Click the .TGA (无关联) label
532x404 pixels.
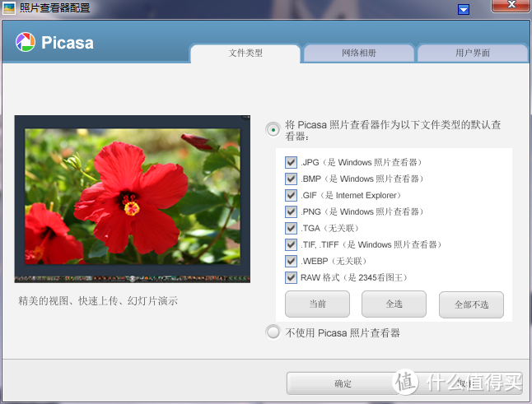329,228
